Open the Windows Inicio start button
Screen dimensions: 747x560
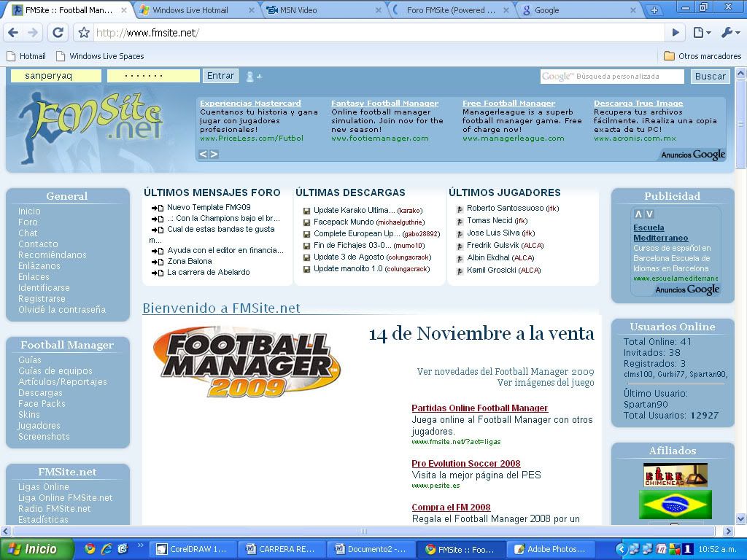pyautogui.click(x=36, y=549)
